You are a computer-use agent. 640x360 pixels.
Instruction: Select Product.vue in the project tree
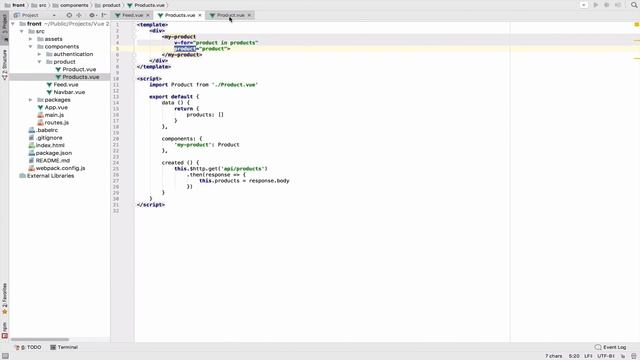[x=76, y=69]
